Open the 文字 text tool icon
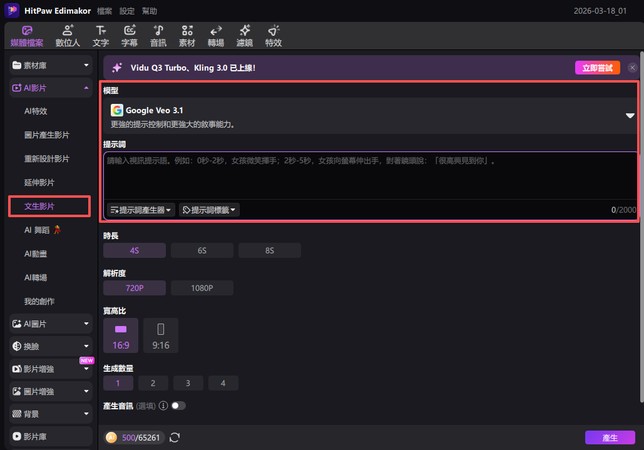The height and width of the screenshot is (450, 644). point(101,30)
